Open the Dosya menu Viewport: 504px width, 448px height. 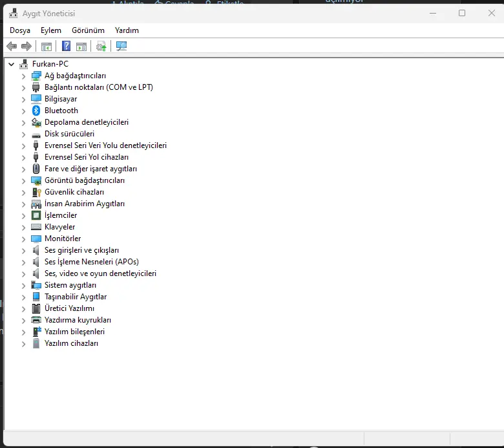tap(20, 30)
